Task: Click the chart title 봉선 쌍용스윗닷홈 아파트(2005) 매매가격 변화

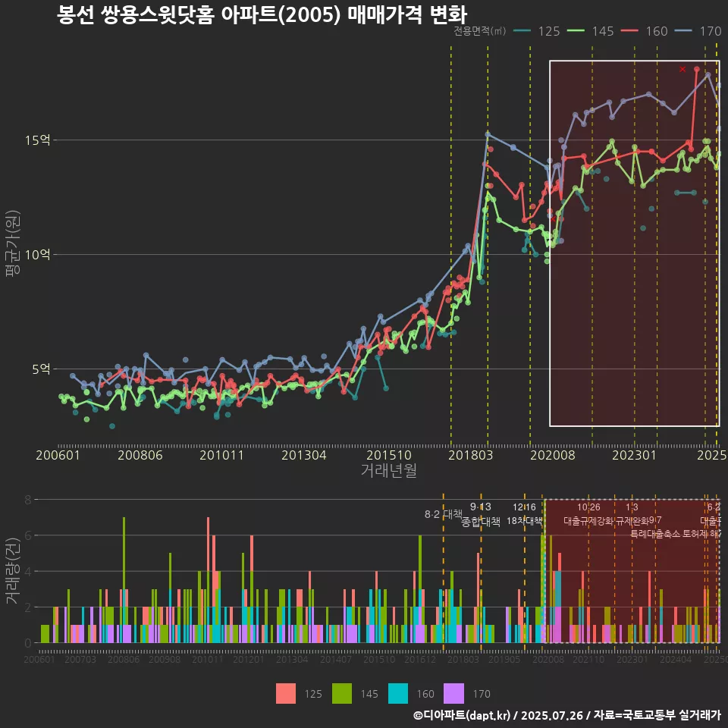Action: point(262,14)
